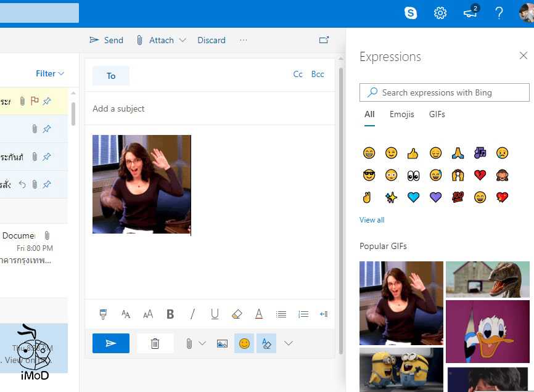Expand the Attach dropdown next to Send
This screenshot has height=392, width=534.
(183, 39)
